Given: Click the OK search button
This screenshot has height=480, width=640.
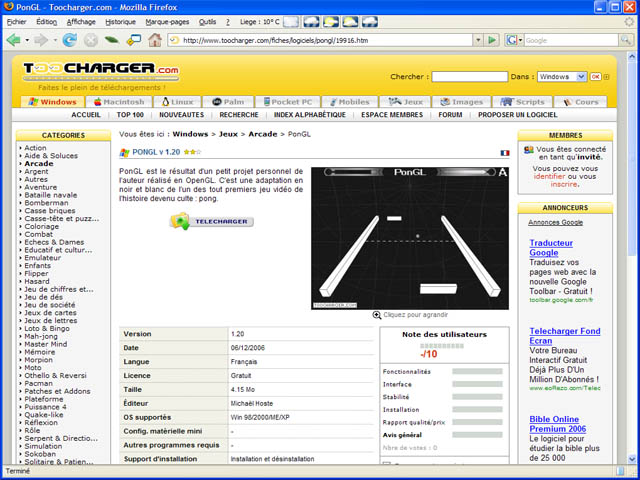Looking at the screenshot, I should pyautogui.click(x=596, y=77).
